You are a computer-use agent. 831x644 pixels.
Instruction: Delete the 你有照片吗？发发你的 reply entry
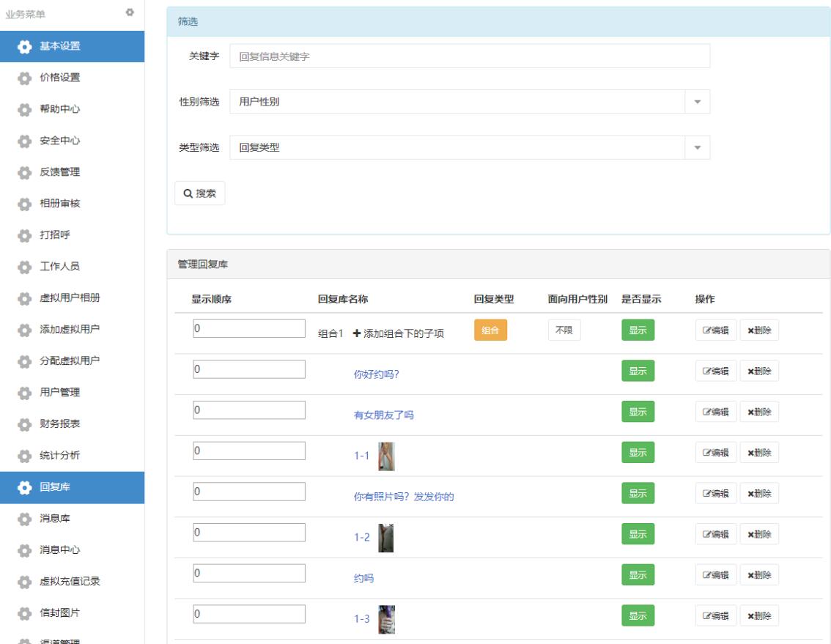(759, 494)
